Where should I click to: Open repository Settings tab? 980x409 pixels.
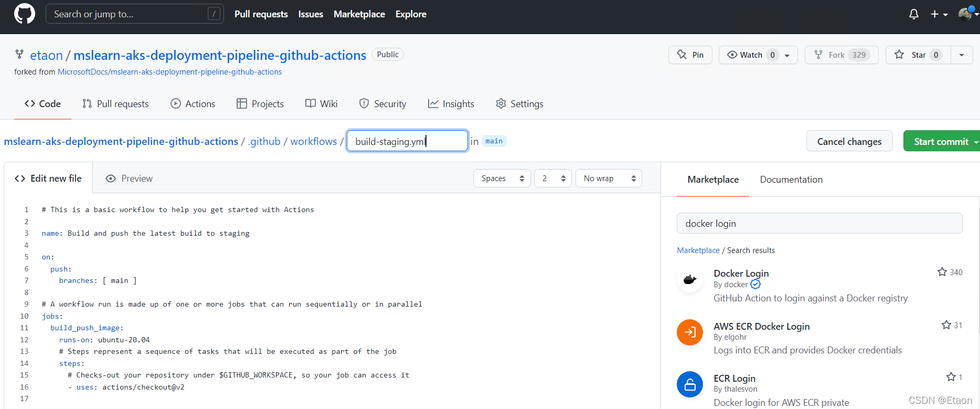(519, 104)
